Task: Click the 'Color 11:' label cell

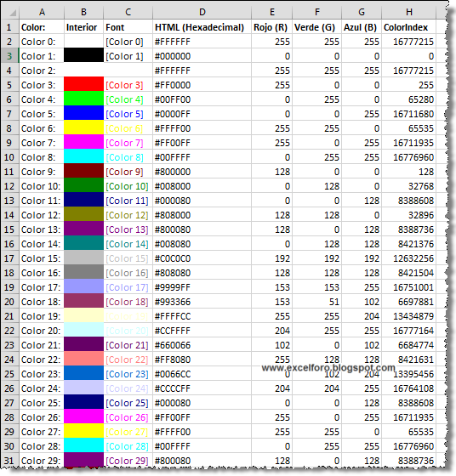Action: pyautogui.click(x=42, y=201)
